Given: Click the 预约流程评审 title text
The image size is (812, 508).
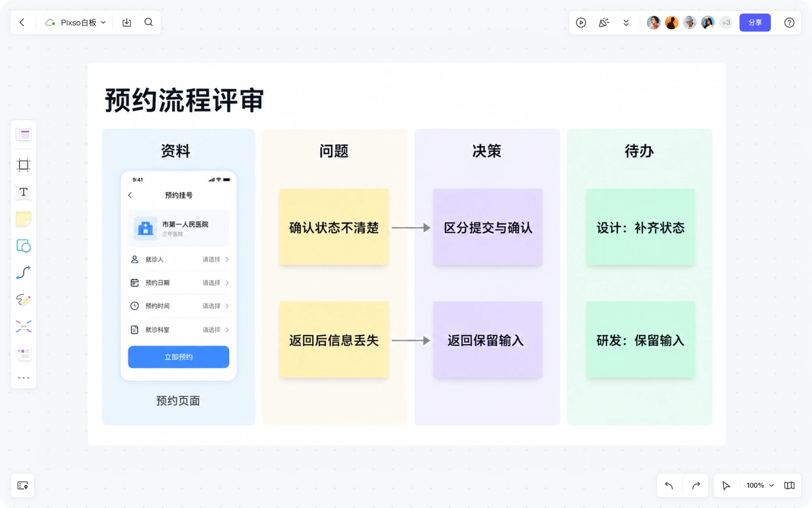Looking at the screenshot, I should coord(184,100).
